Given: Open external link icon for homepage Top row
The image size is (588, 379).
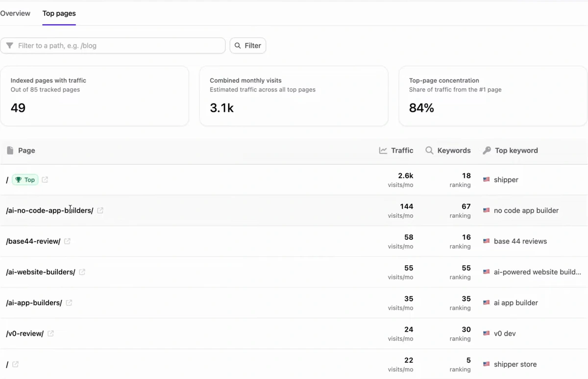Looking at the screenshot, I should pos(45,180).
